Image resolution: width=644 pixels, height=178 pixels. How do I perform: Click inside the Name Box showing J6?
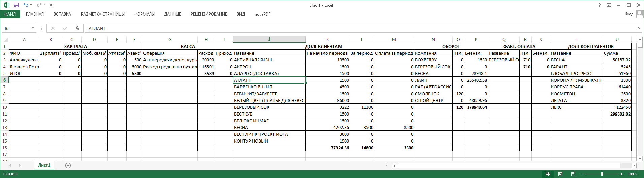(x=16, y=28)
